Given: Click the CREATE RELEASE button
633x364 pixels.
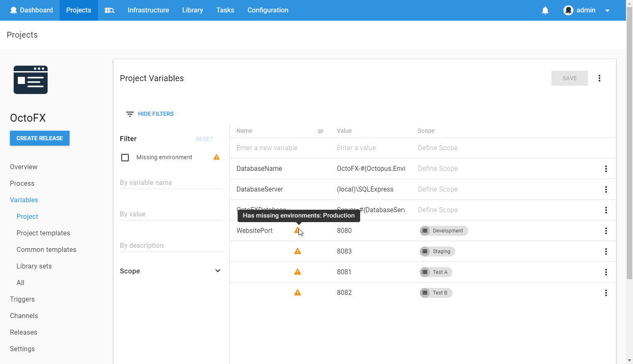Looking at the screenshot, I should pos(40,138).
